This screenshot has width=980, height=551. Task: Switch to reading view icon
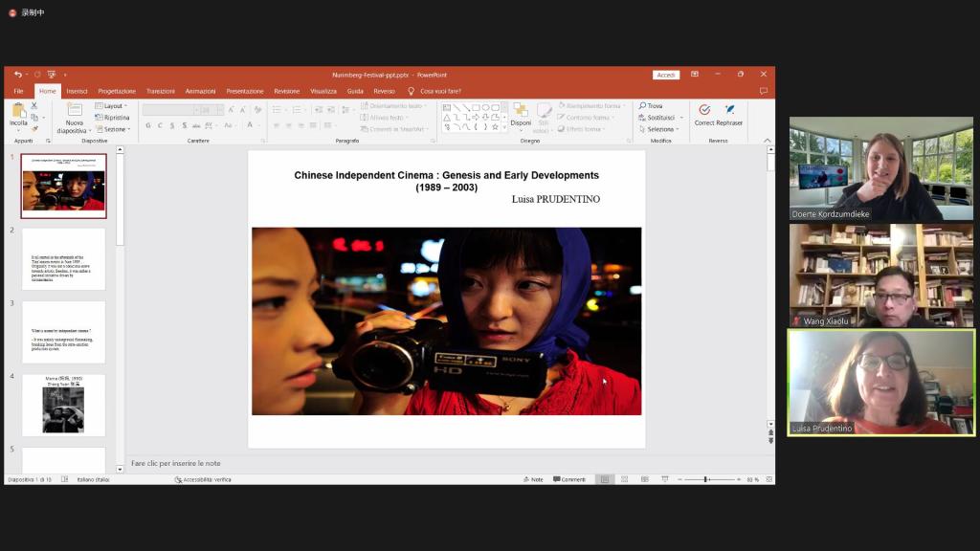click(x=644, y=480)
